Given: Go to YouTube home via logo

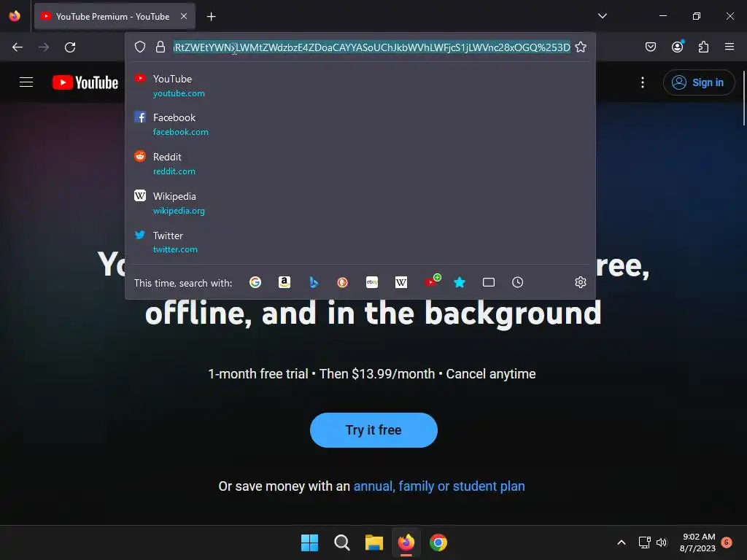Looking at the screenshot, I should click(85, 82).
